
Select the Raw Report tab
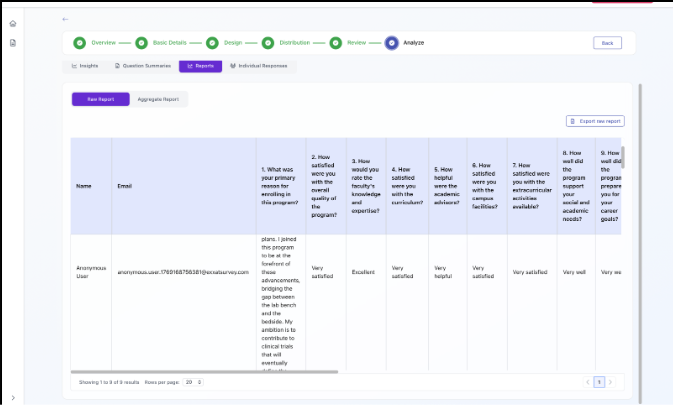[100, 99]
